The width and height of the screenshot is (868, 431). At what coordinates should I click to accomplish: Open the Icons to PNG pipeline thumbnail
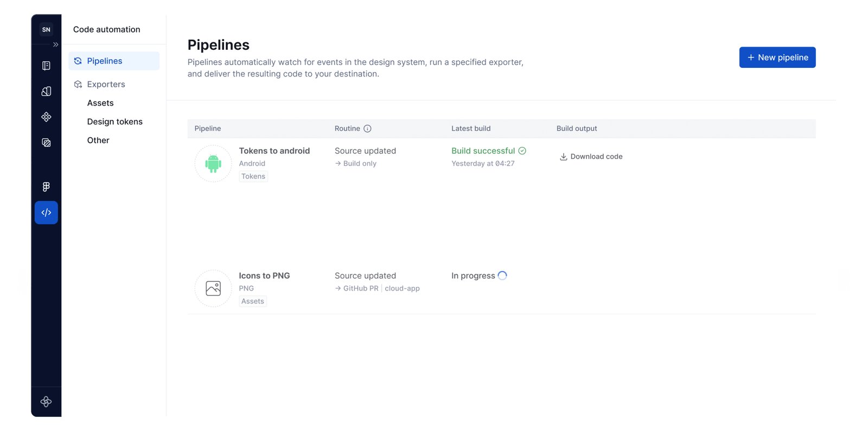tap(213, 288)
